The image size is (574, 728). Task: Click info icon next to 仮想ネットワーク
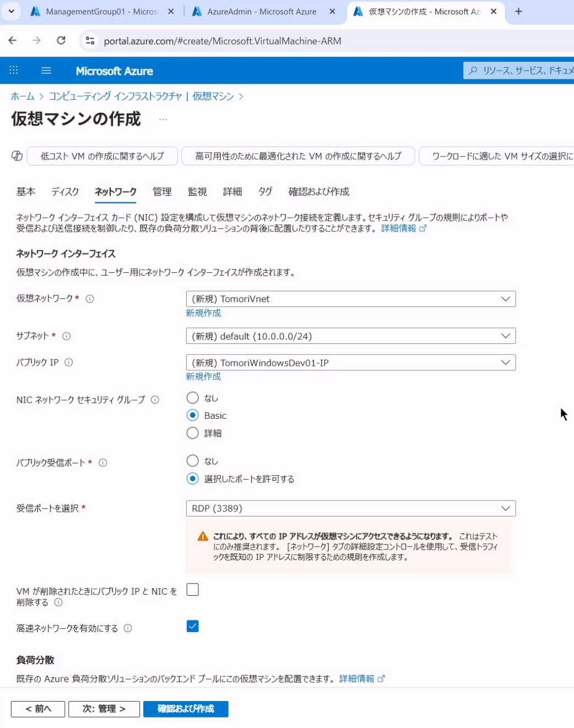(90, 299)
